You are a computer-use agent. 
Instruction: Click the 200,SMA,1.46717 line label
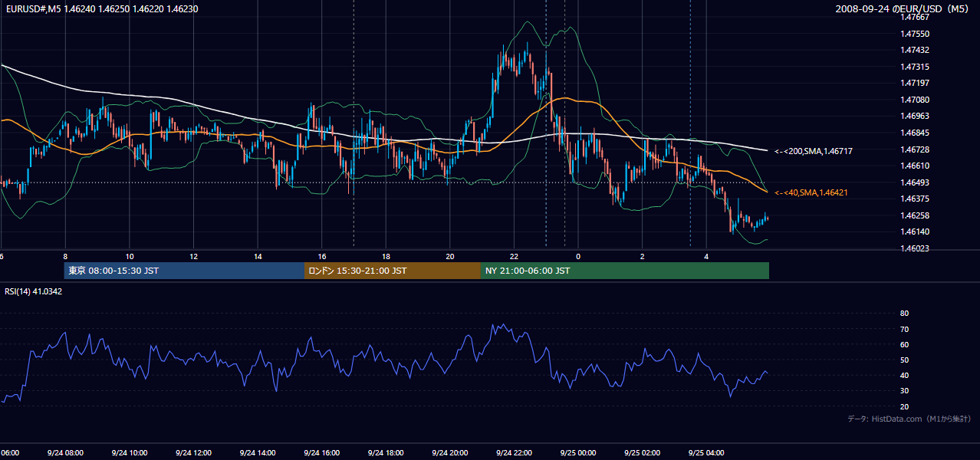coord(813,151)
